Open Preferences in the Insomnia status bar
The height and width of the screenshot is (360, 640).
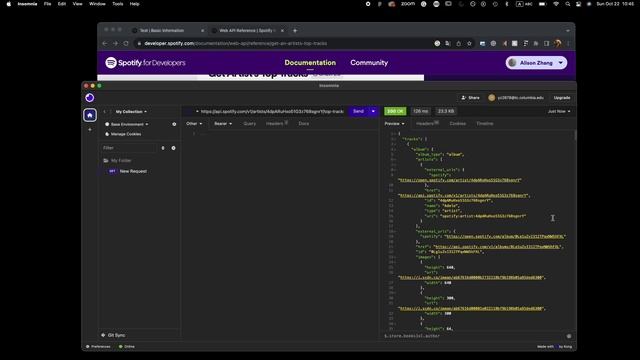tap(98, 347)
